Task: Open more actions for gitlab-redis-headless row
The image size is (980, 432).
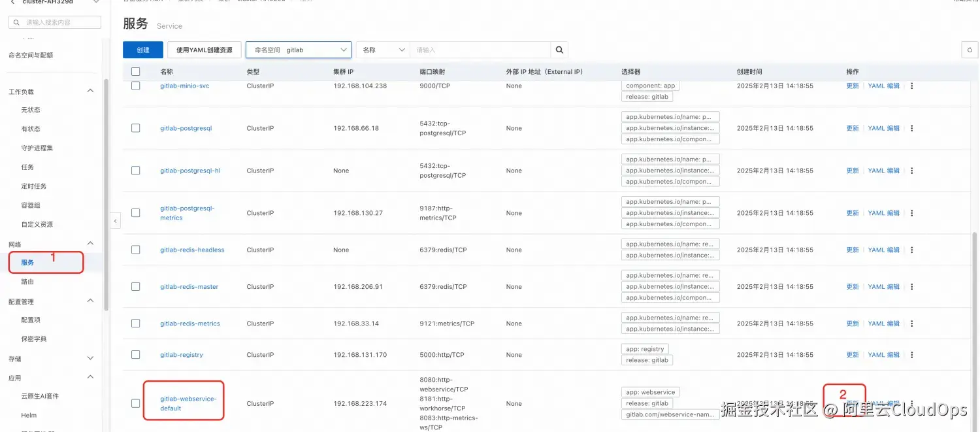Action: point(912,250)
